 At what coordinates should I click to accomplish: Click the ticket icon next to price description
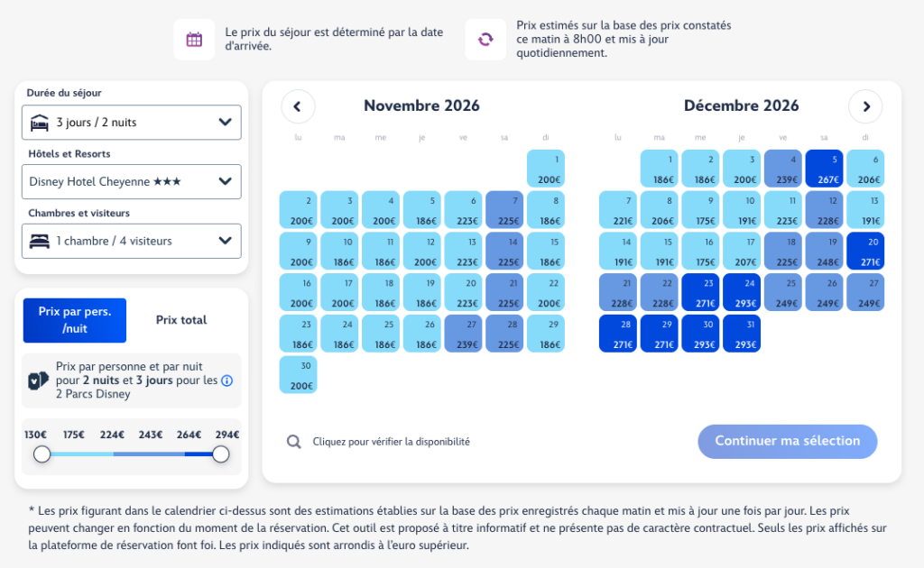tap(38, 380)
